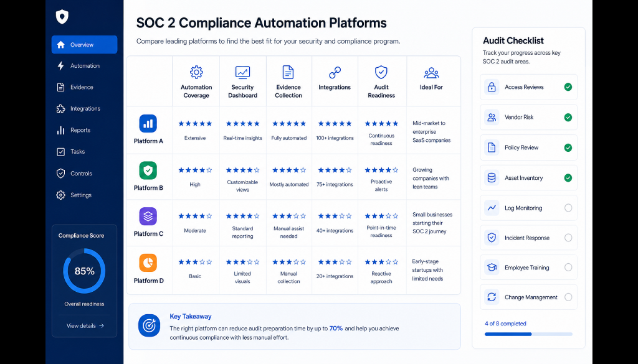Screen dimensions: 638x364
Task: Click the '4 of 8 completed' text
Action: click(505, 324)
